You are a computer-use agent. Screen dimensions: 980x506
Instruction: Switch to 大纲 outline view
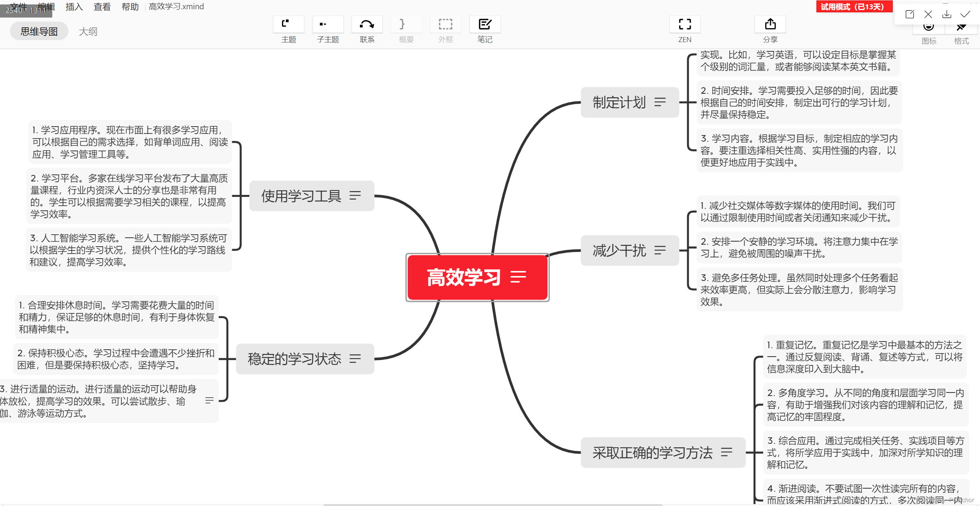88,31
